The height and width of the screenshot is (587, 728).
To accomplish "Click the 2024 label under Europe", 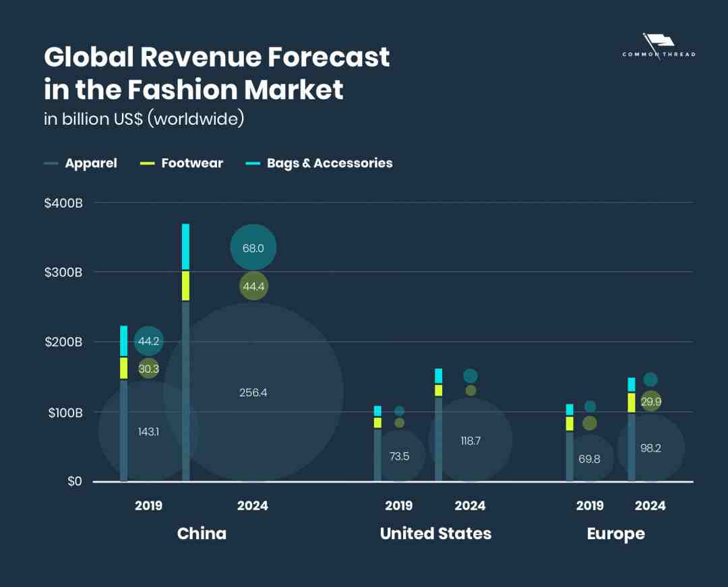I will (650, 506).
